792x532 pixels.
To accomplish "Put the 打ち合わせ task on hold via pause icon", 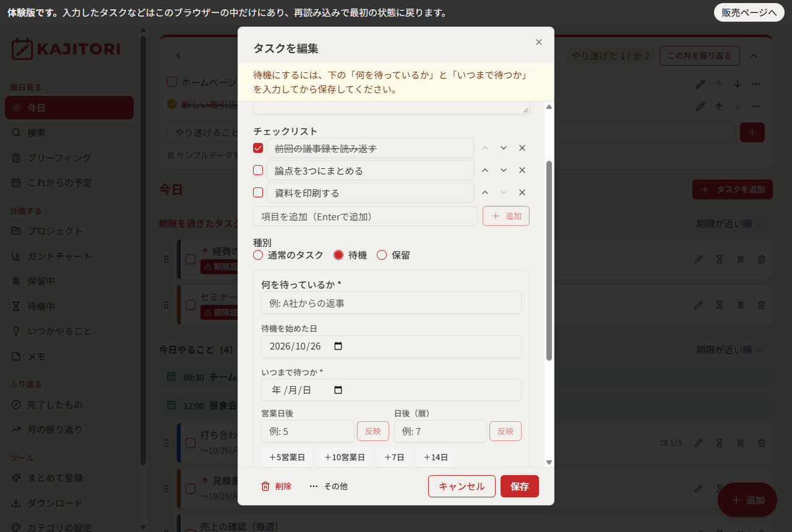I will pyautogui.click(x=741, y=443).
